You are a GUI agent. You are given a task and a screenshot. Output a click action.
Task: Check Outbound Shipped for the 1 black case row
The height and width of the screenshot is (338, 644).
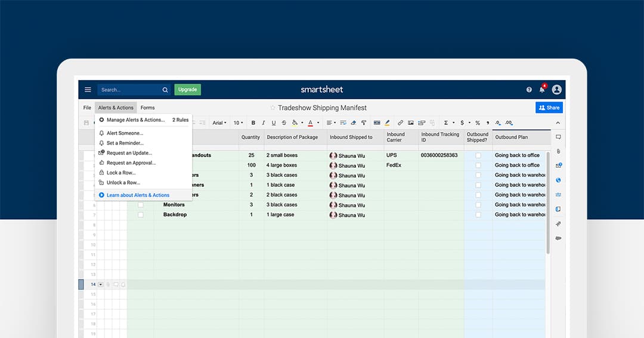point(478,185)
